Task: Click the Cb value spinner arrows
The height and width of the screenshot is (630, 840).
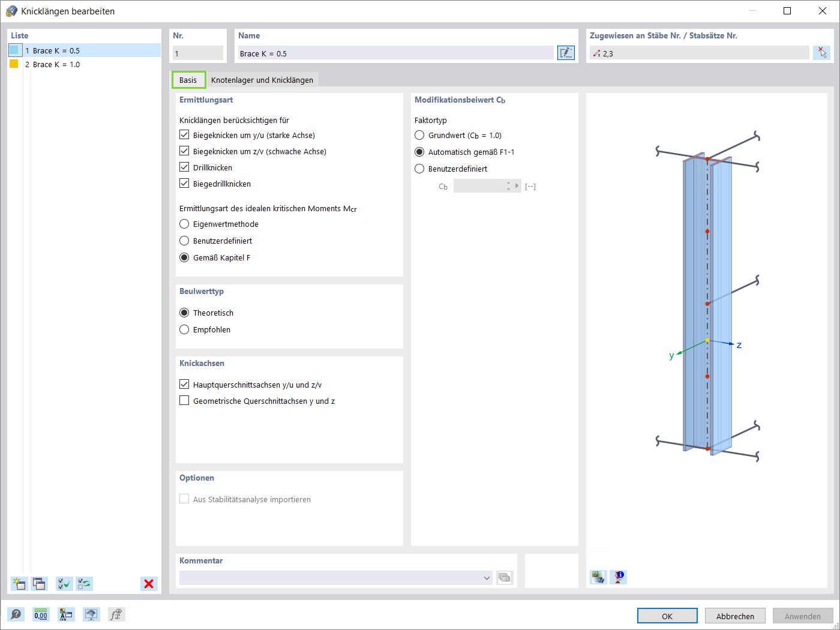Action: (x=509, y=186)
